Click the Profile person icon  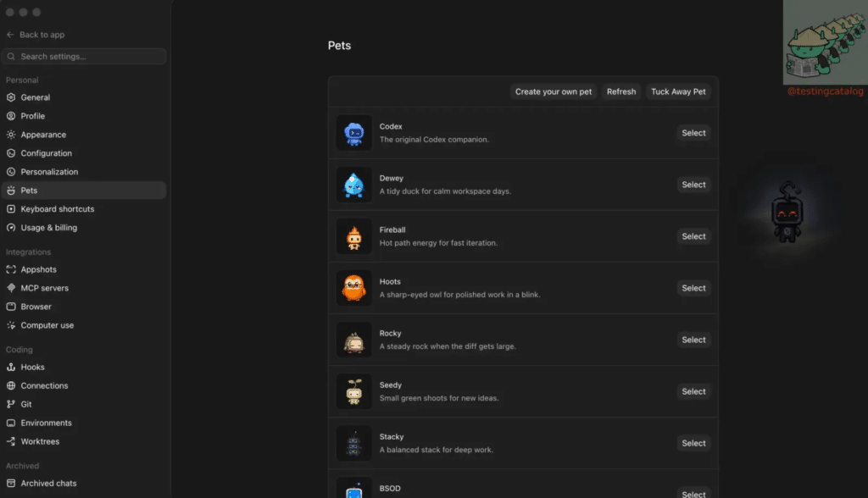(x=11, y=116)
